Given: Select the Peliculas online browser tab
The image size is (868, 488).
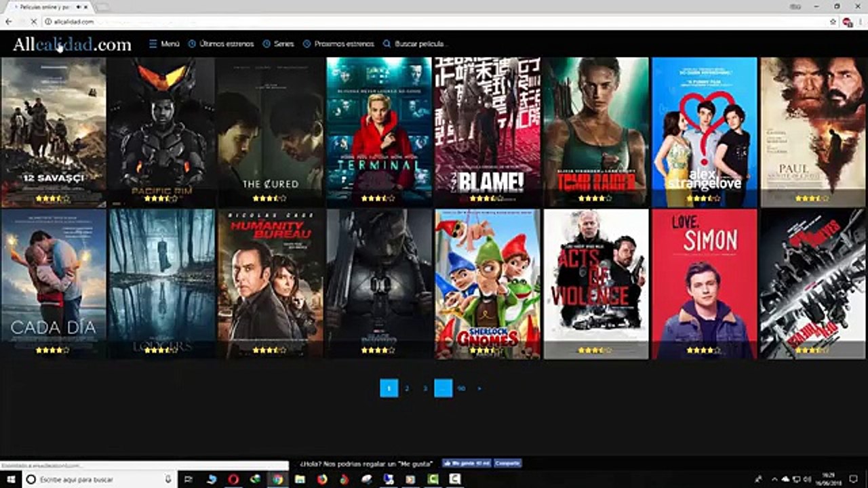Looking at the screenshot, I should [x=49, y=7].
